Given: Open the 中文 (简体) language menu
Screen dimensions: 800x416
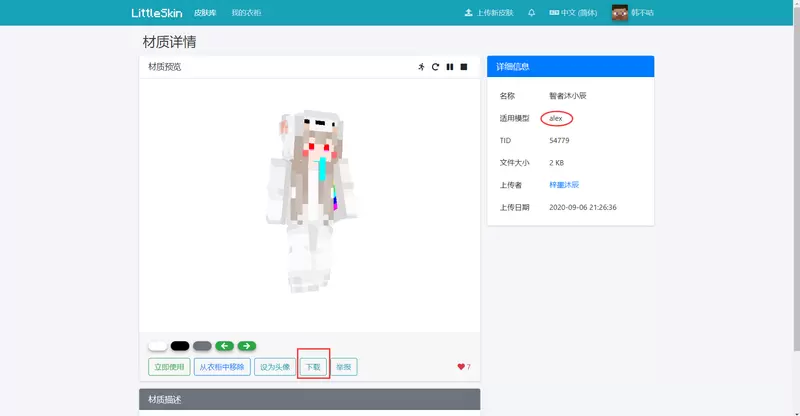Looking at the screenshot, I should tap(573, 13).
